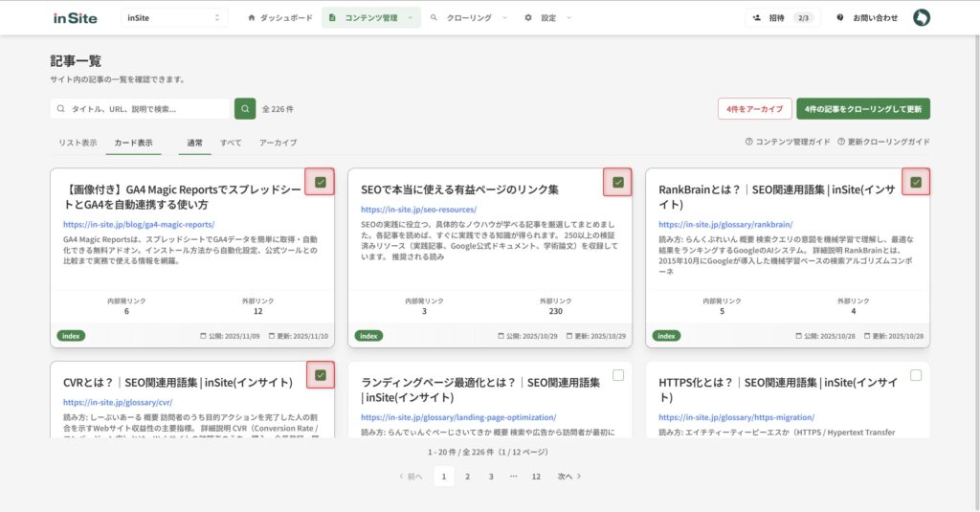Click the help icon beside コンテンツ管理ガイド
Image resolution: width=980 pixels, height=512 pixels.
pos(748,142)
